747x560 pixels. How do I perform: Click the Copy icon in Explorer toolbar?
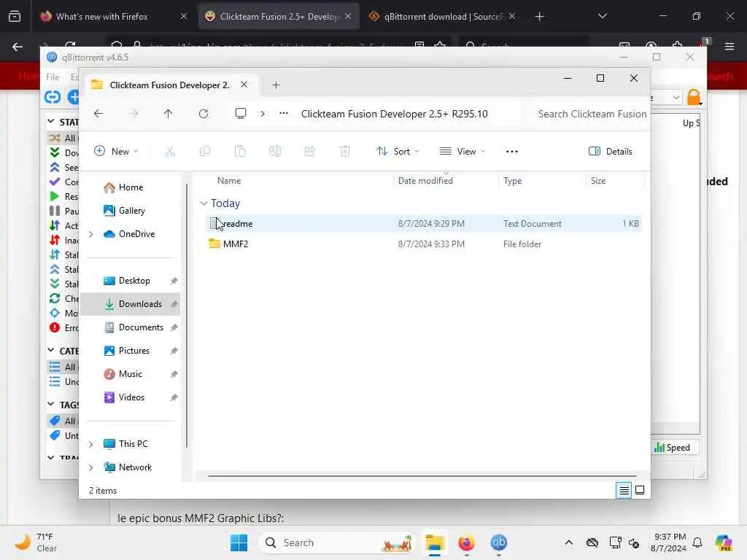[x=205, y=152]
